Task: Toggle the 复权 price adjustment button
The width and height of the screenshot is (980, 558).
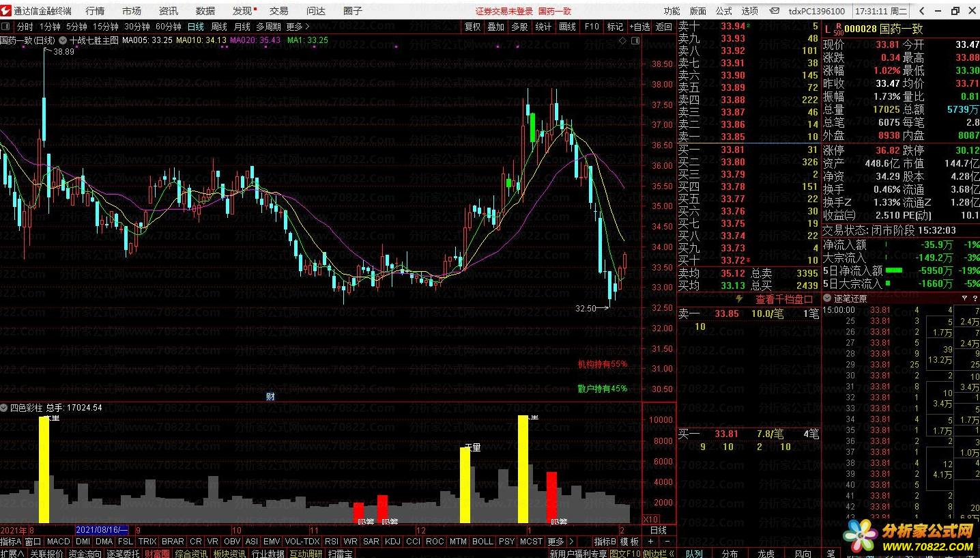Action: pos(472,27)
